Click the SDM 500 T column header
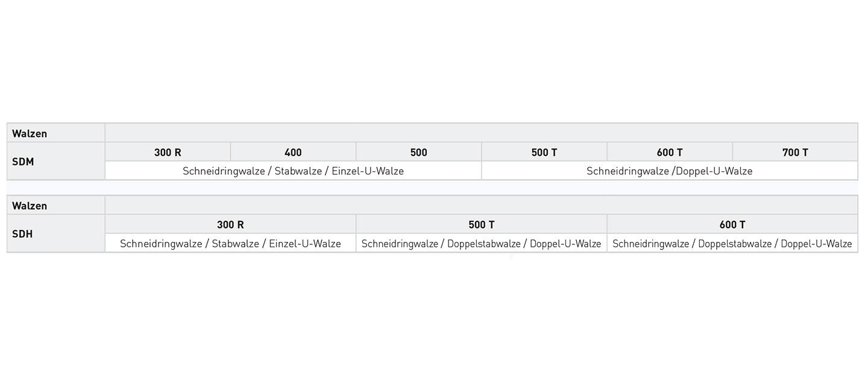 (x=544, y=152)
